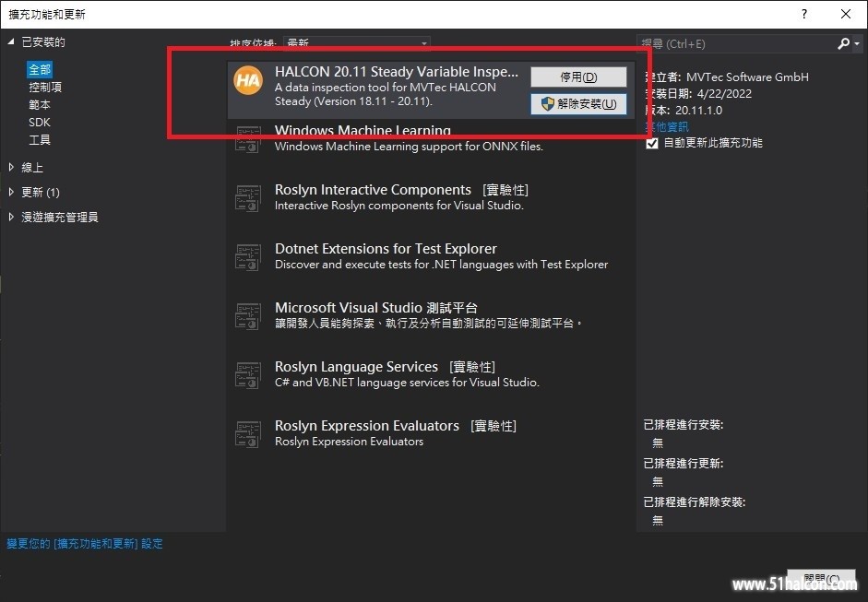
Task: Click 'Interactive Roslyn components for Visual Studio.' description
Action: pyautogui.click(x=399, y=206)
